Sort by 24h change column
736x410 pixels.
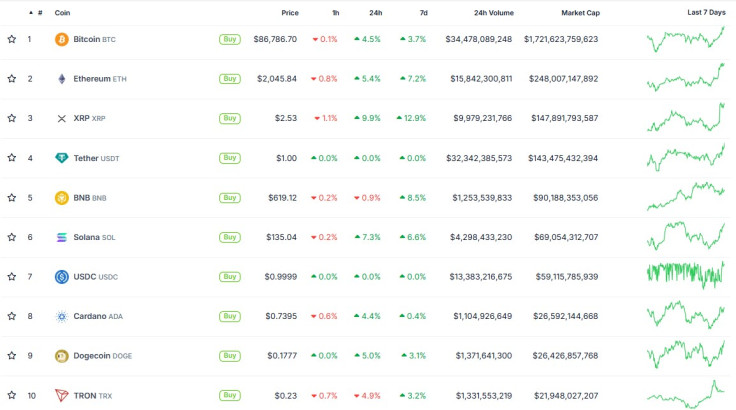point(376,13)
